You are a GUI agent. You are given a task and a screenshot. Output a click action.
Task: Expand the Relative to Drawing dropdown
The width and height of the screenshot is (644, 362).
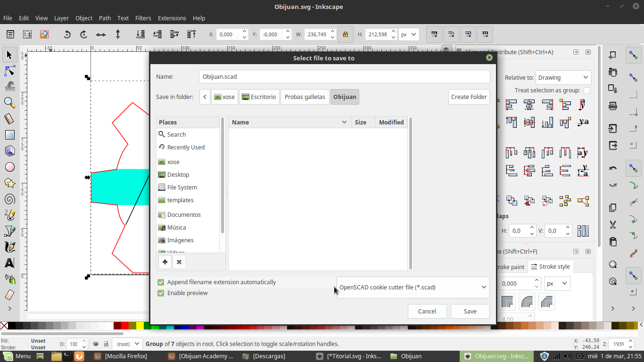click(x=563, y=78)
